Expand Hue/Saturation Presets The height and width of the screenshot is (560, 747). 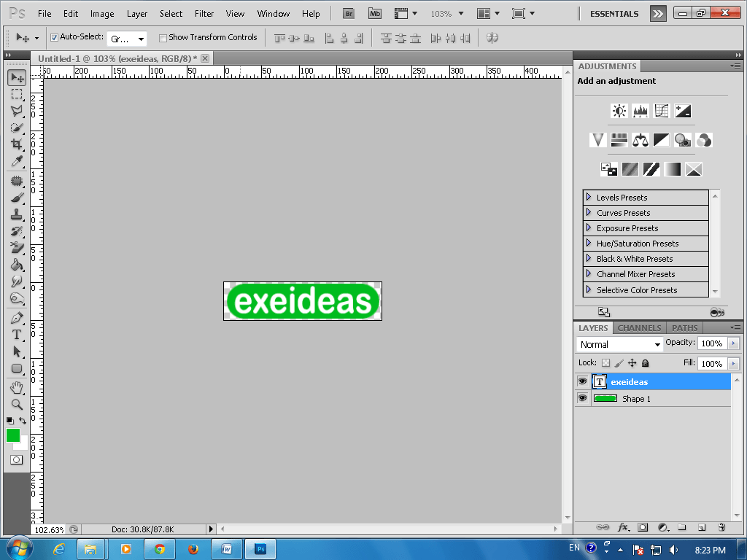pyautogui.click(x=589, y=243)
